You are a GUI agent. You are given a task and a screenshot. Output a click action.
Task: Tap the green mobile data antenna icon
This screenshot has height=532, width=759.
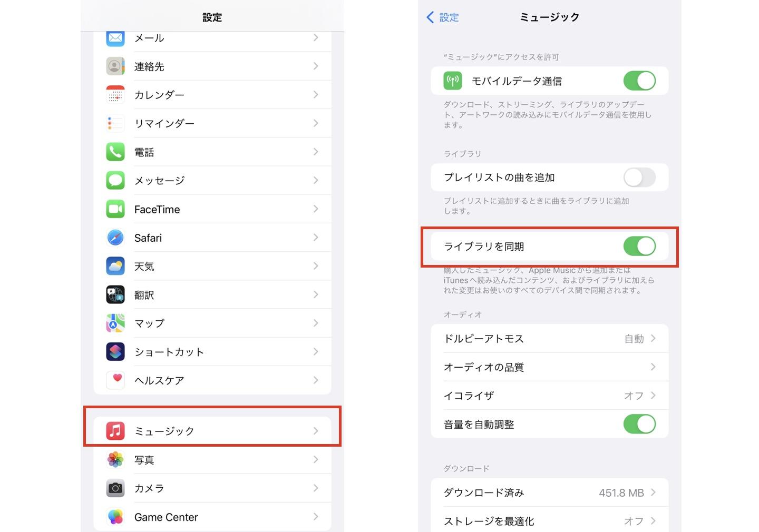coord(453,81)
